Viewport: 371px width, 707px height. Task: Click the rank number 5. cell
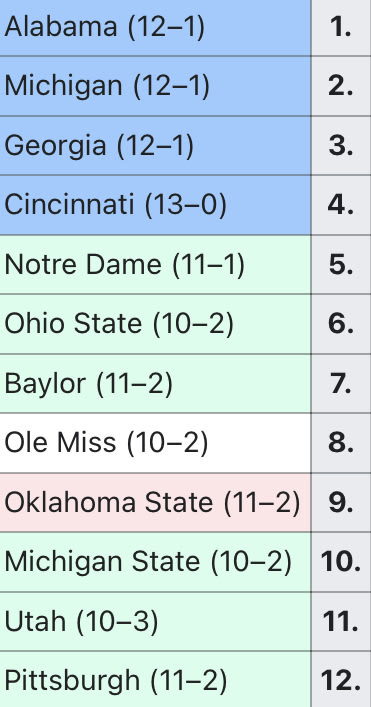click(x=341, y=265)
